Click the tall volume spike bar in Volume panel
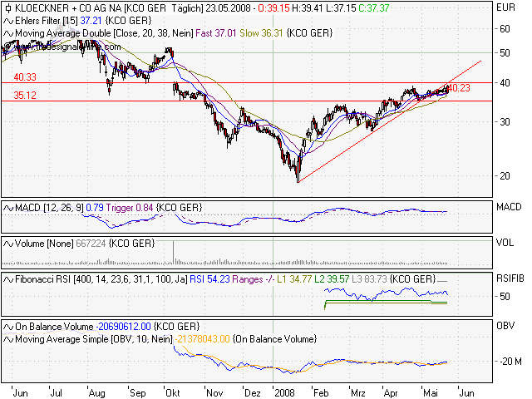 (174, 251)
